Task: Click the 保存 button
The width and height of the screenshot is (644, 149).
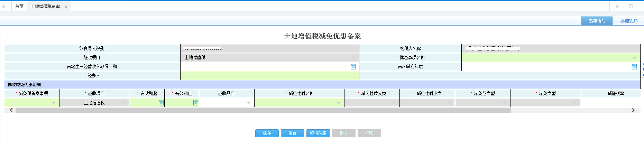Action: pos(267,133)
